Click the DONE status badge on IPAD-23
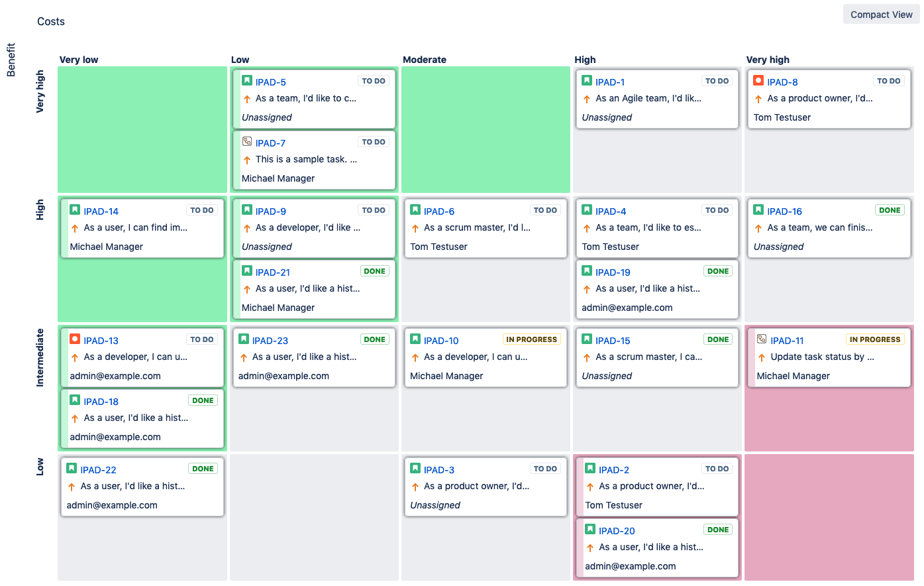The image size is (924, 586). coord(374,339)
